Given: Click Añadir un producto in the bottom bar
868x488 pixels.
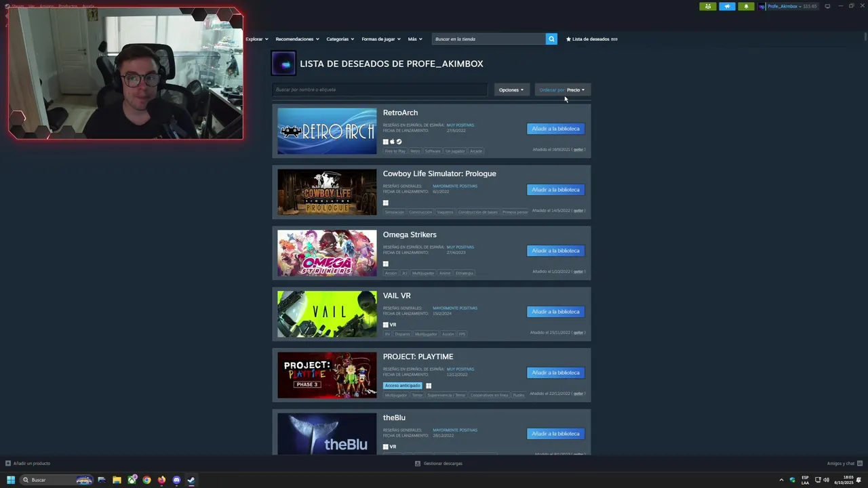Looking at the screenshot, I should click(x=32, y=464).
